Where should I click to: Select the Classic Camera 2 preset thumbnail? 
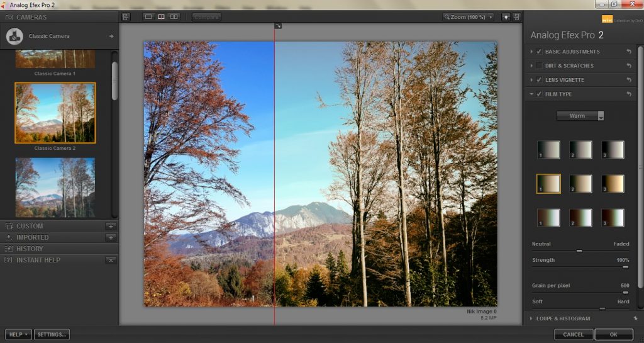tap(55, 113)
